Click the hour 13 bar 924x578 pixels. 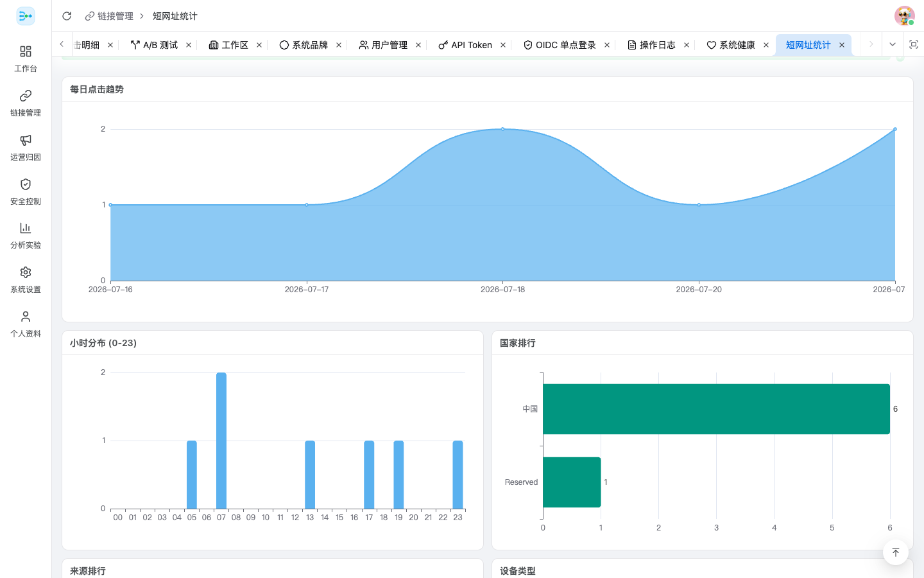pyautogui.click(x=310, y=475)
